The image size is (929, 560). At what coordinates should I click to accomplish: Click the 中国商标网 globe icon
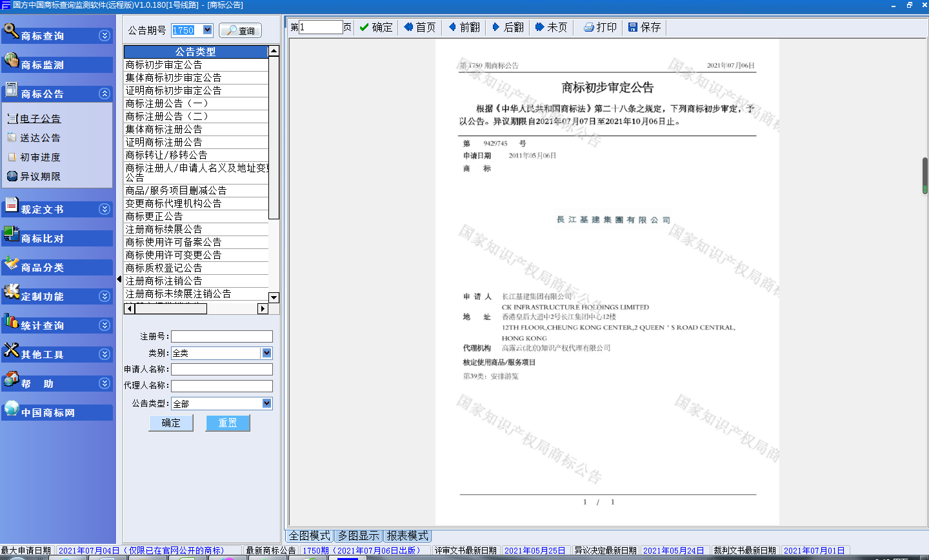[x=11, y=408]
